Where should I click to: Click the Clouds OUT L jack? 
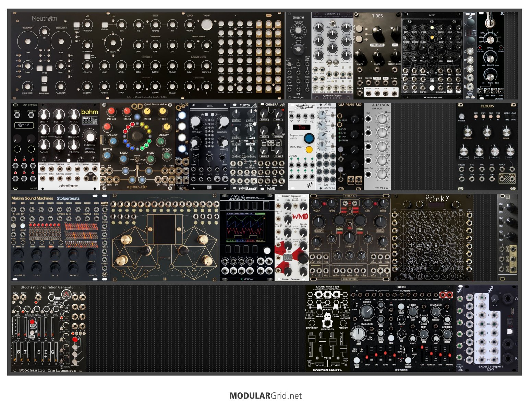click(x=502, y=179)
